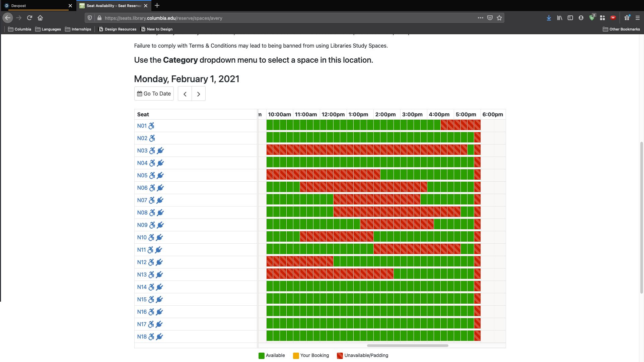Open the N18 seat link

pos(142,337)
